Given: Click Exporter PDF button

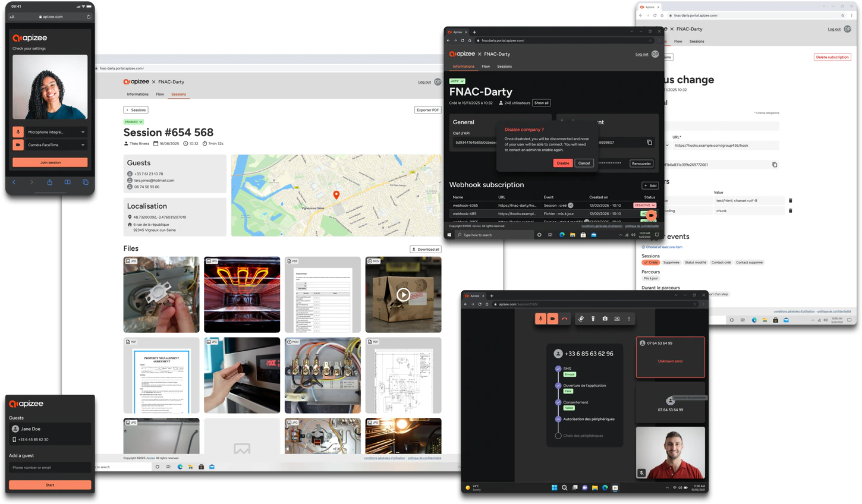Looking at the screenshot, I should [428, 110].
